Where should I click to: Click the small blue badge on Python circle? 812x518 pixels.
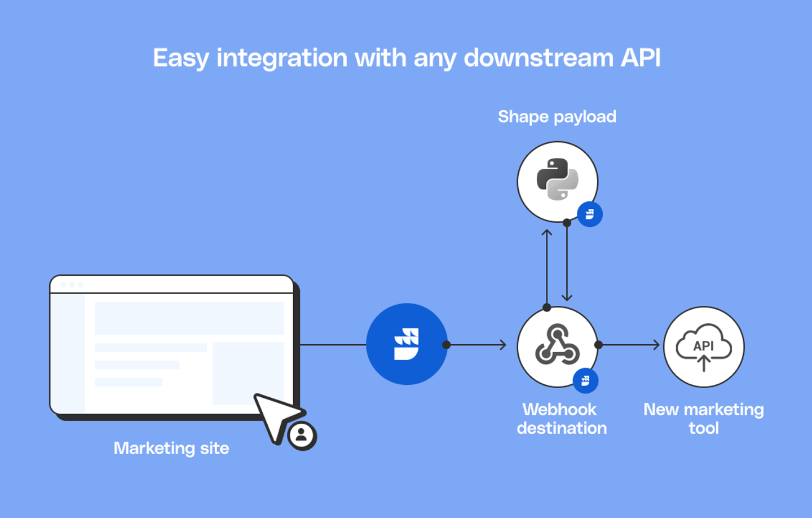tap(590, 214)
